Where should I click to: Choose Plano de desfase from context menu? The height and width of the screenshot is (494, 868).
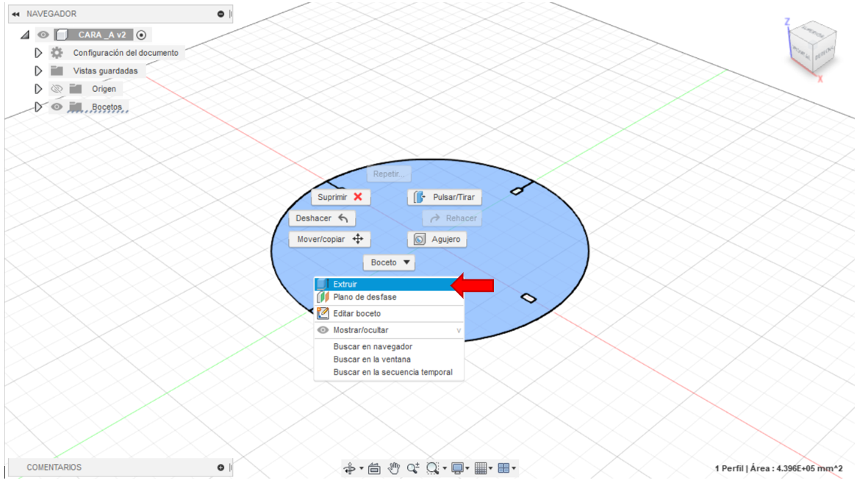[389, 298]
